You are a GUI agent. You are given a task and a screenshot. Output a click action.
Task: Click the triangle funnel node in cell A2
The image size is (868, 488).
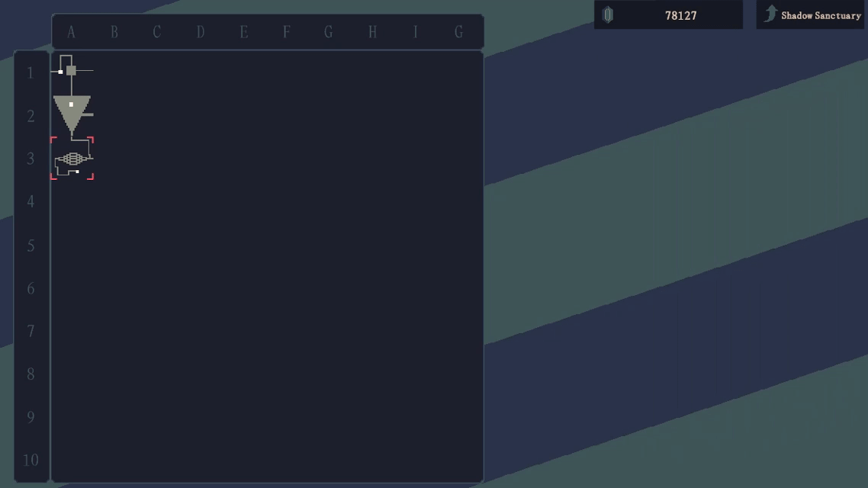click(72, 112)
